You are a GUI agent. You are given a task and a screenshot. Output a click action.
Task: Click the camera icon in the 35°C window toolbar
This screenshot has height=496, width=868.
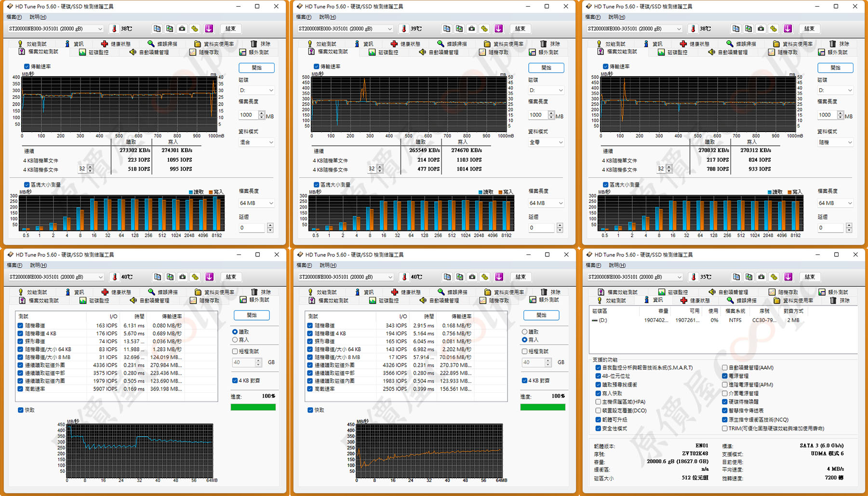(761, 277)
